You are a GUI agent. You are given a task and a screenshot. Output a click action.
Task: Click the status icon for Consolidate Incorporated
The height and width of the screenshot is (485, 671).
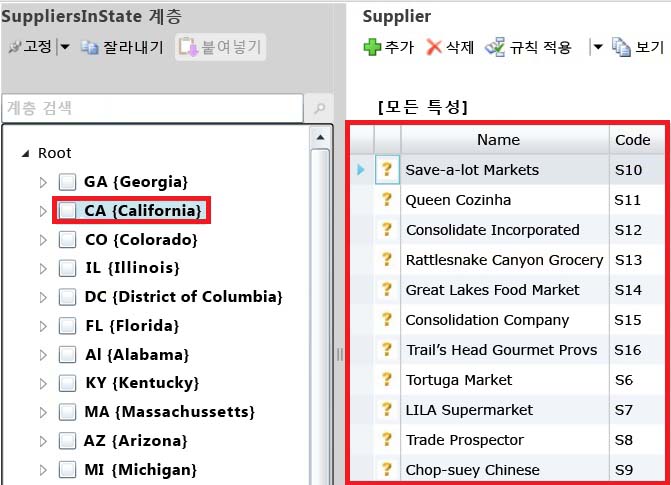(387, 229)
